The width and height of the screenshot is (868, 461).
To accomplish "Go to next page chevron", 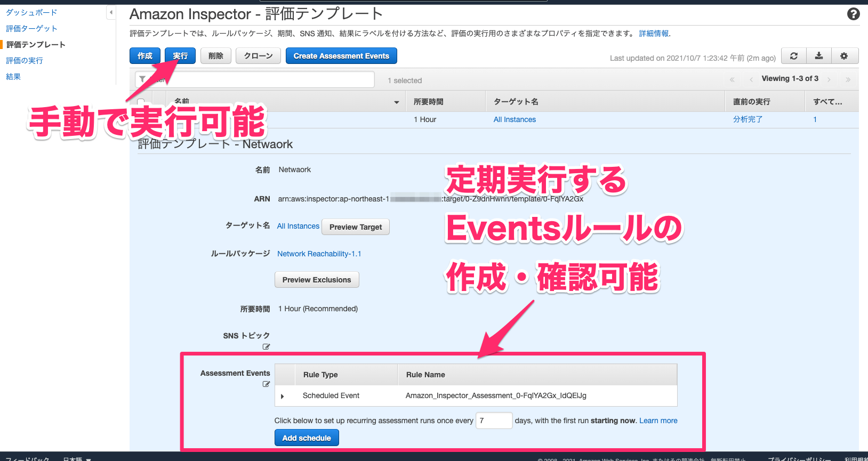I will pyautogui.click(x=829, y=79).
